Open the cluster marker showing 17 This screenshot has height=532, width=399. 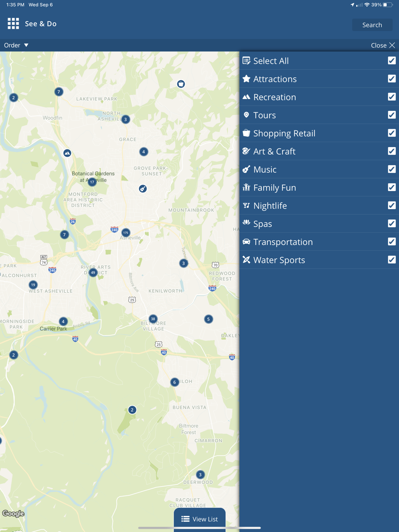[x=92, y=182]
